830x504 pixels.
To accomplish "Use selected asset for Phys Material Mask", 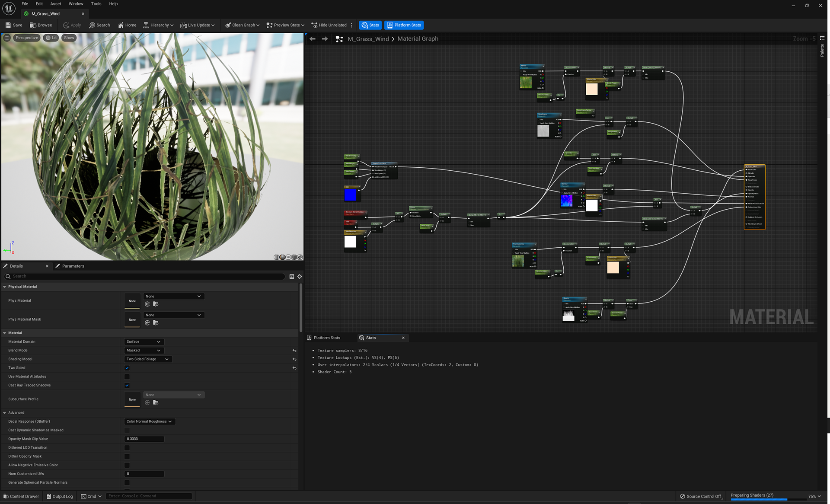I will tap(147, 323).
